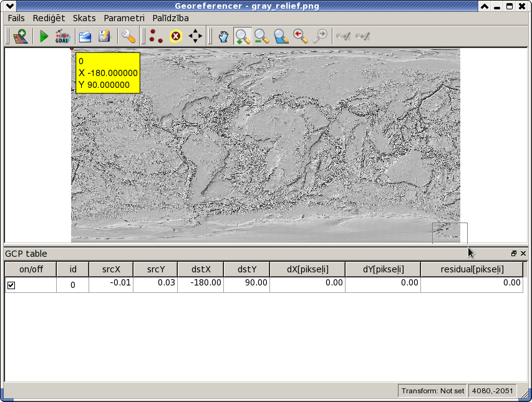The width and height of the screenshot is (532, 402).
Task: Select the Zoom Out magnifier
Action: coord(261,36)
